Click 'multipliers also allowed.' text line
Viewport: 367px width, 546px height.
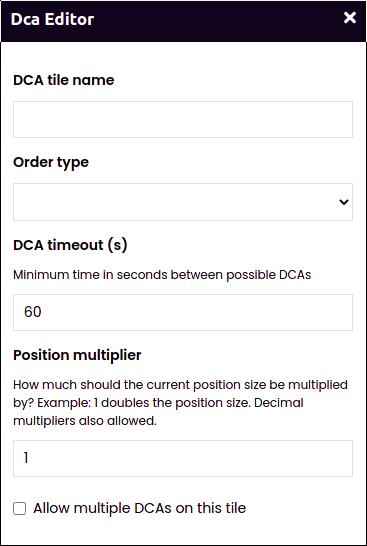point(85,421)
